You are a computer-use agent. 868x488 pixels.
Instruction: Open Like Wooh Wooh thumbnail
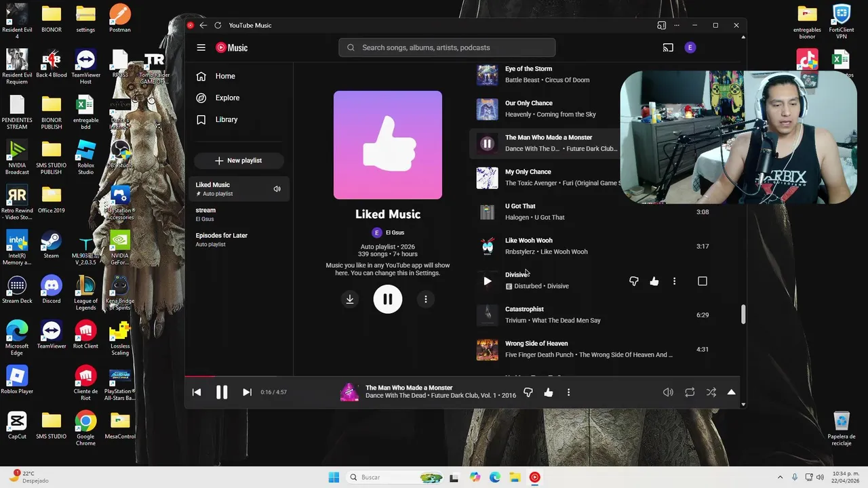[487, 246]
